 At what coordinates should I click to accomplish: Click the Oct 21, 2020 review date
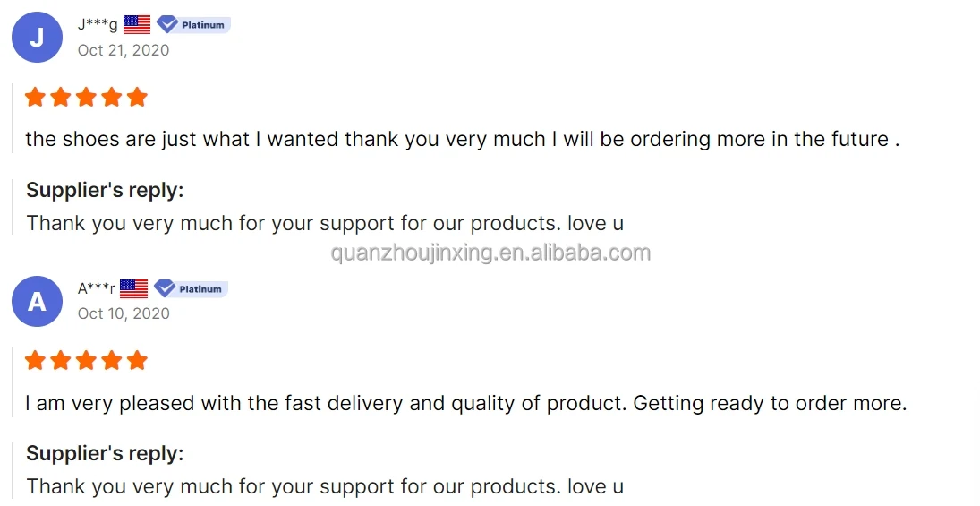click(124, 50)
